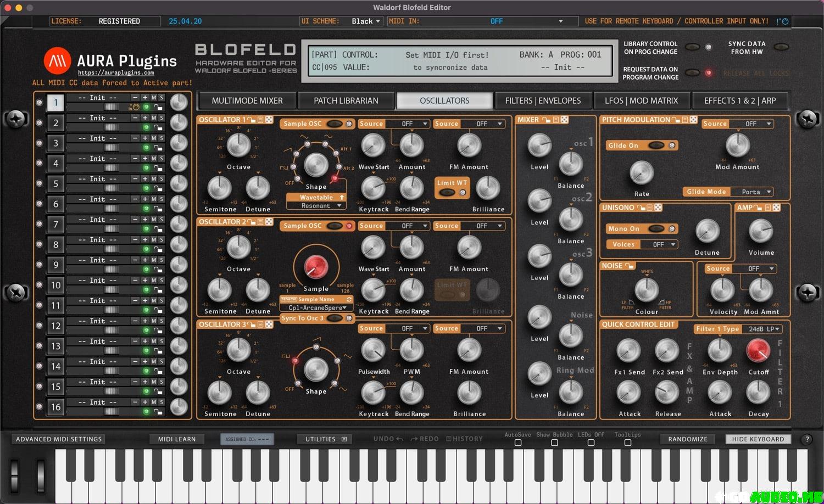
Task: Solo part 1 with its S button
Action: pos(162,98)
